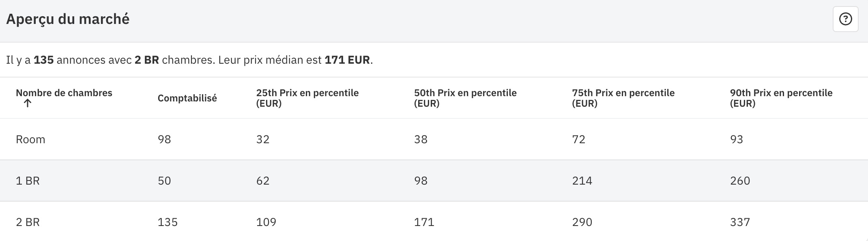The height and width of the screenshot is (241, 868).
Task: Sort by Comptabilisé column header
Action: click(187, 98)
